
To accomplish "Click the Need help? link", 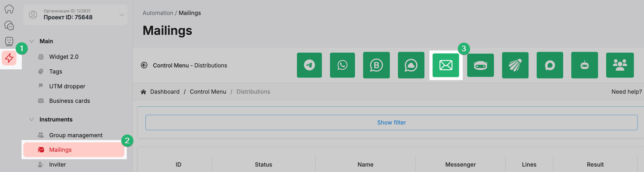I will tap(626, 92).
